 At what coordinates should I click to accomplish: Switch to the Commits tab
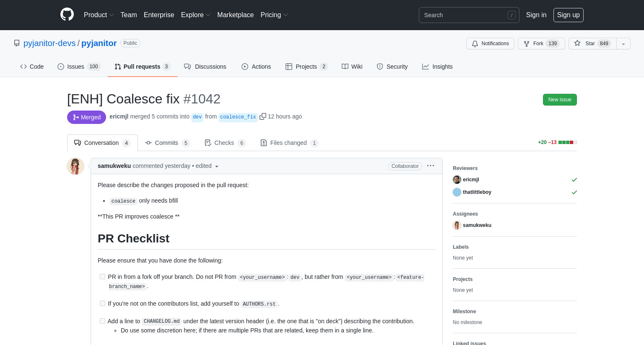click(167, 143)
